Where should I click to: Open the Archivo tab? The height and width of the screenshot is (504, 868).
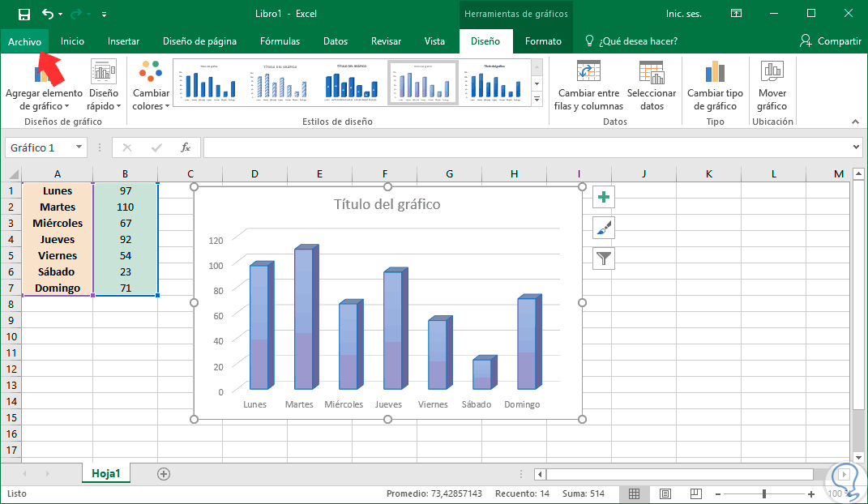tap(24, 41)
